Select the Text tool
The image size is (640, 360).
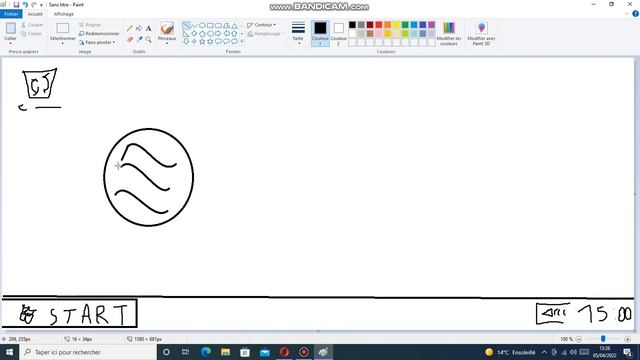149,28
